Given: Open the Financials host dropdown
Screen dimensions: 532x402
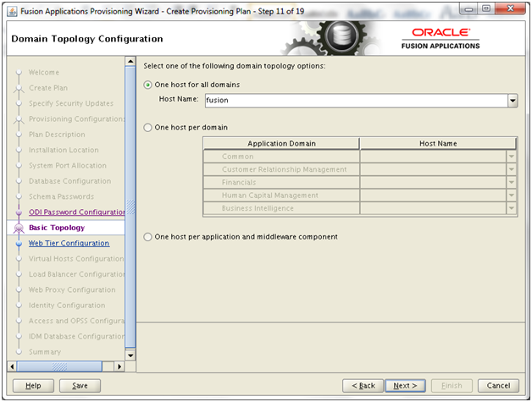Looking at the screenshot, I should (512, 182).
